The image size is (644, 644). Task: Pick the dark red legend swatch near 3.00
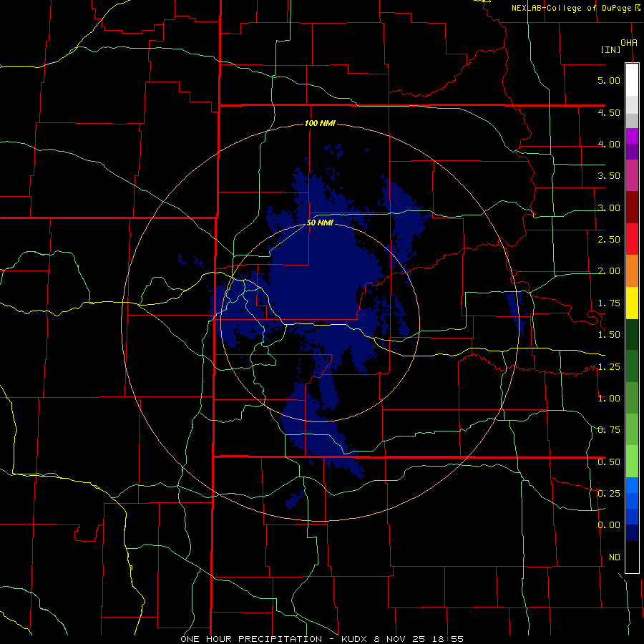click(632, 208)
